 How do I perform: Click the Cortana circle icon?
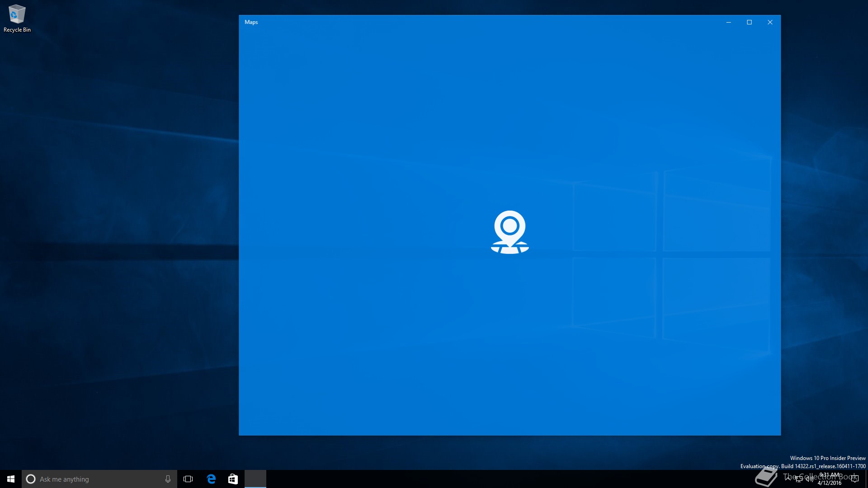click(x=31, y=479)
